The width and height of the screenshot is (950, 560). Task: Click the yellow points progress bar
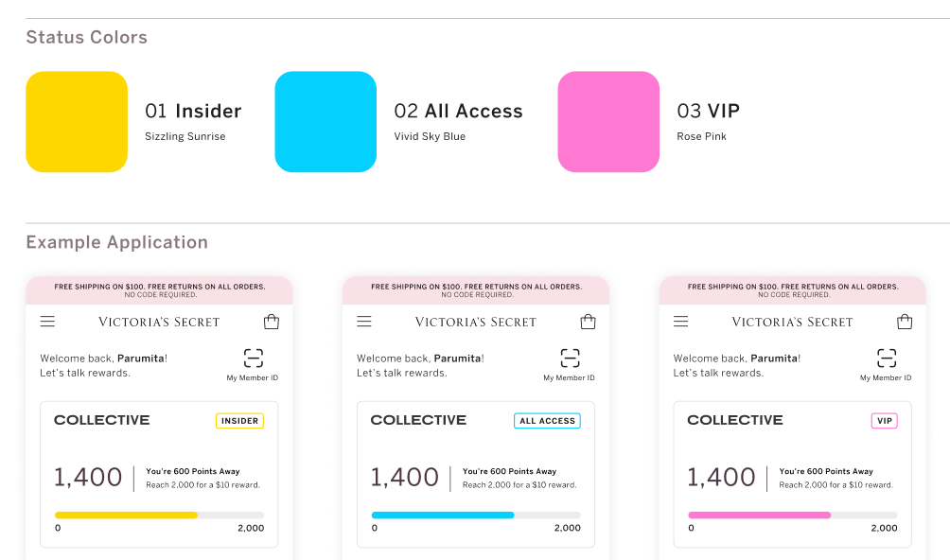pos(126,515)
